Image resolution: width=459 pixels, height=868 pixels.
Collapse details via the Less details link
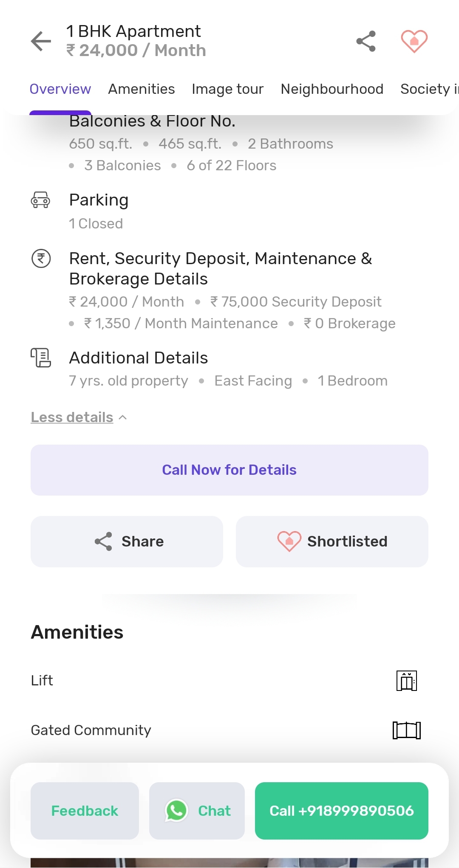72,417
